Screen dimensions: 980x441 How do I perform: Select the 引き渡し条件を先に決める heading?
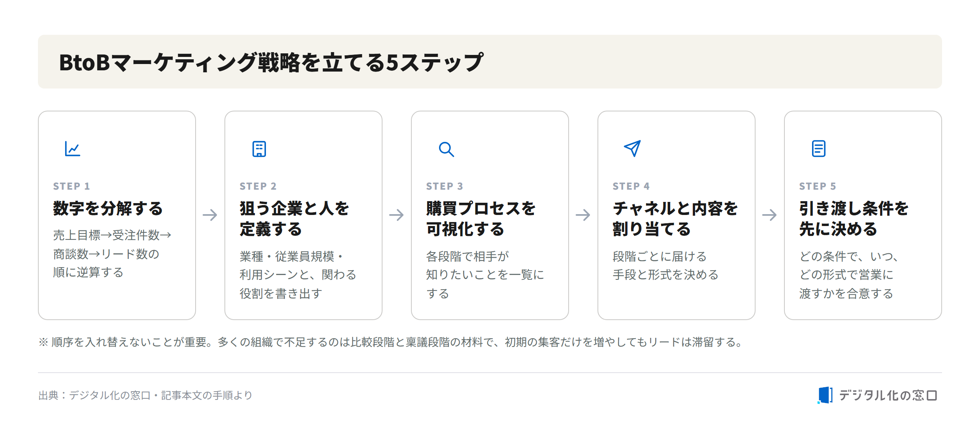point(854,219)
